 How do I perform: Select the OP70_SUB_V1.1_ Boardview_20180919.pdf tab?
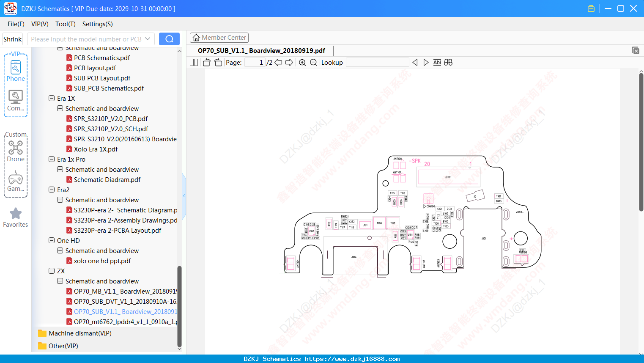[x=261, y=51]
